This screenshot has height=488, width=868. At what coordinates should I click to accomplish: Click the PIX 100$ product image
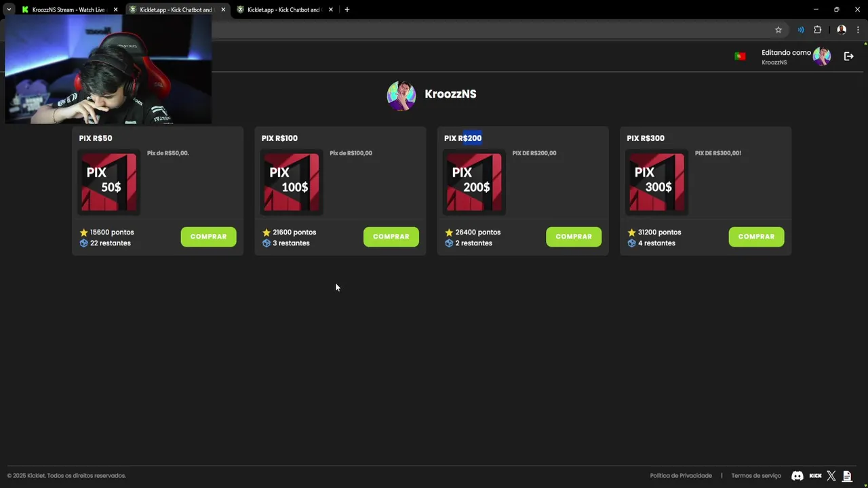(x=292, y=182)
